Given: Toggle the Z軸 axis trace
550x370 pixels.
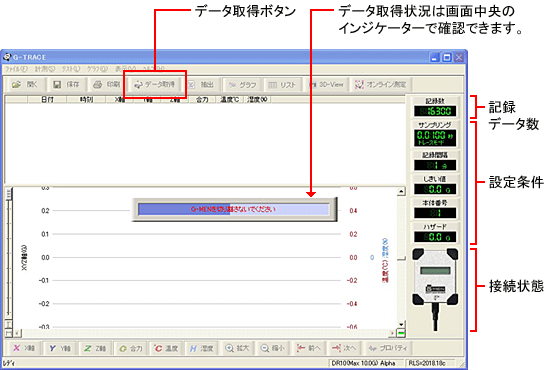Looking at the screenshot, I should coord(95,348).
